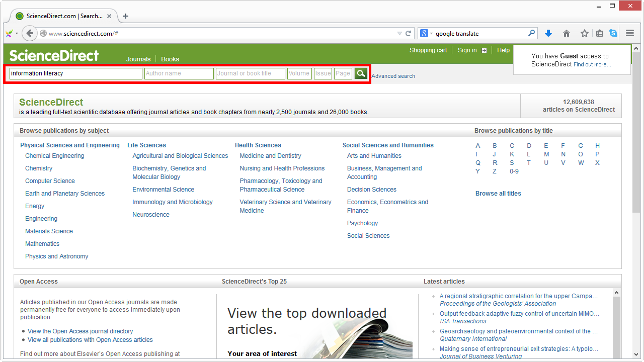This screenshot has width=644, height=362.
Task: Click the Skype toolbar icon
Action: (613, 33)
